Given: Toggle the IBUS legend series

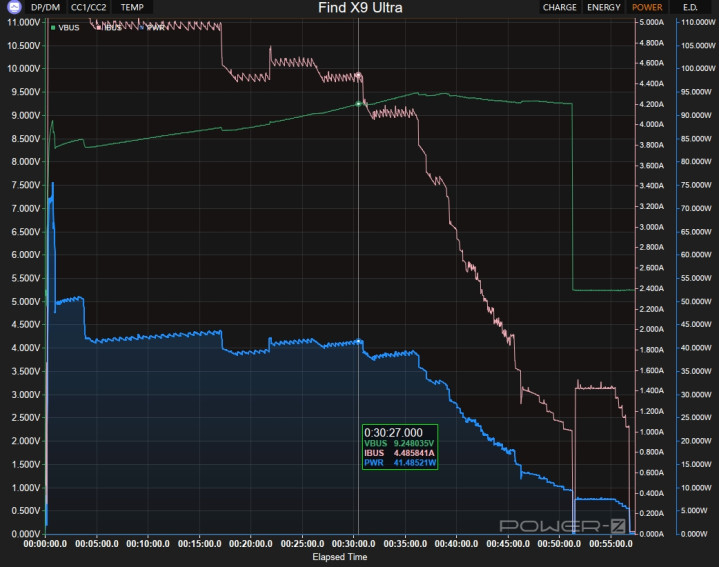Looking at the screenshot, I should click(x=109, y=28).
